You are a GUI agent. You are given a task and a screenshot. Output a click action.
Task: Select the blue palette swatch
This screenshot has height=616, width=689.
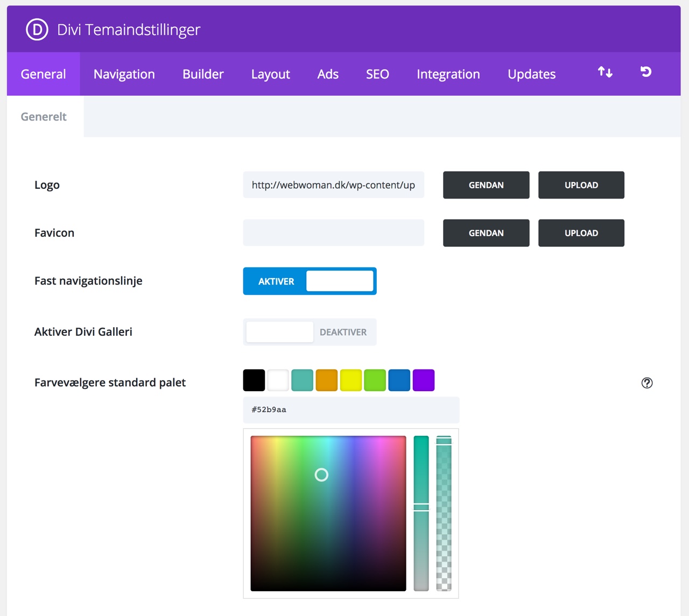pos(399,380)
